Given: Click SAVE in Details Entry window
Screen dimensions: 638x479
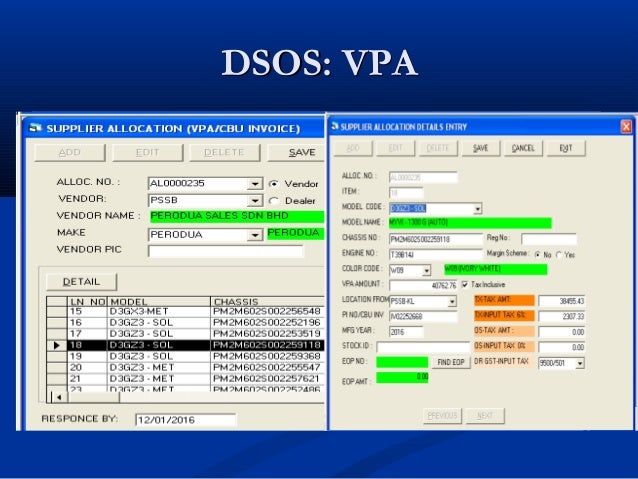Looking at the screenshot, I should [x=481, y=148].
